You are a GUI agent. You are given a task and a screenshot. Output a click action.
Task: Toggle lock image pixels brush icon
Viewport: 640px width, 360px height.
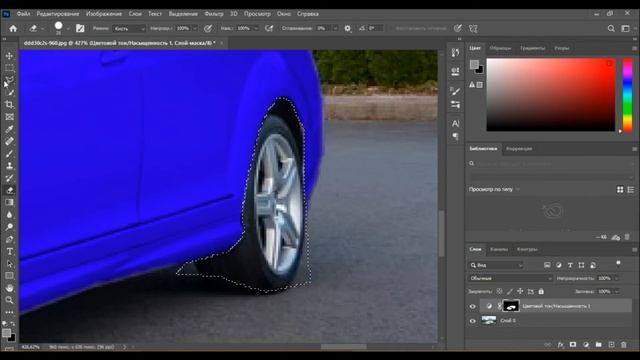[510, 291]
